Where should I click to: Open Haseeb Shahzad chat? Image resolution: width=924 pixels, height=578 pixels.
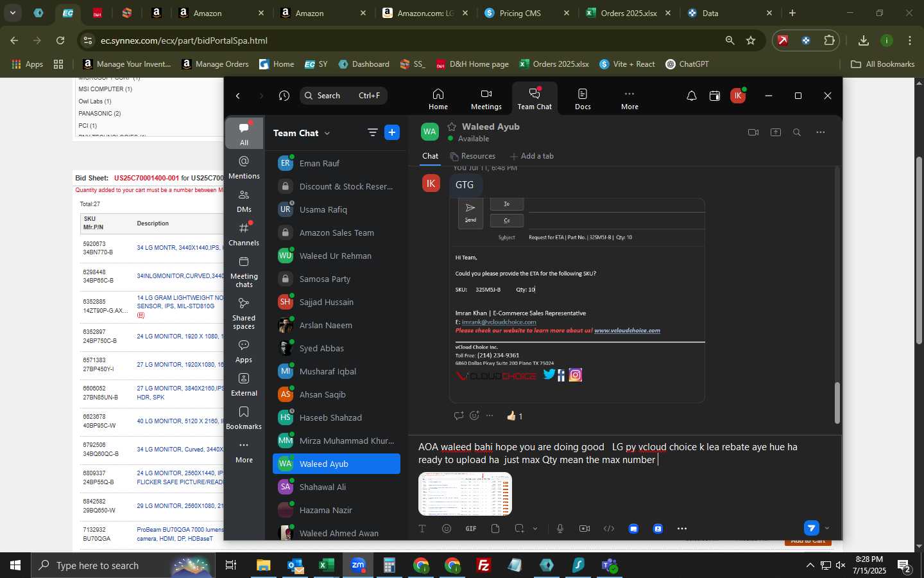pos(336,417)
